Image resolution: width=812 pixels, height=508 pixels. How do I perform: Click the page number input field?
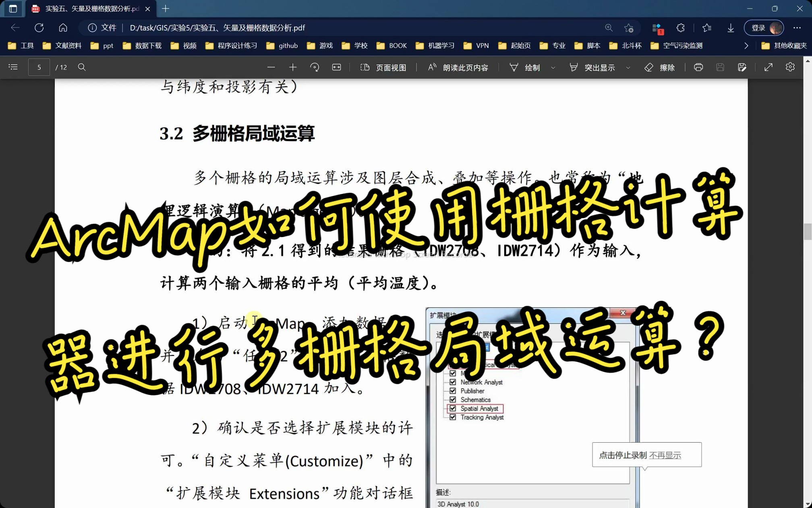pos(39,67)
